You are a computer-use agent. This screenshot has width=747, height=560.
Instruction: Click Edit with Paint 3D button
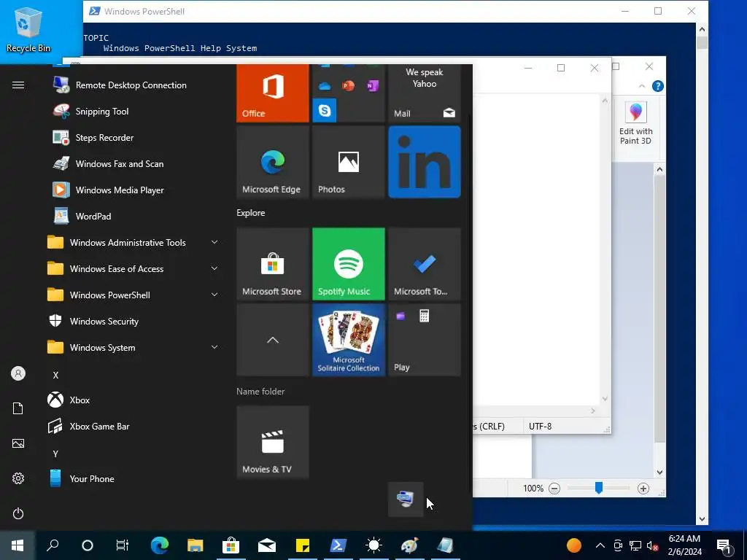[x=635, y=124]
